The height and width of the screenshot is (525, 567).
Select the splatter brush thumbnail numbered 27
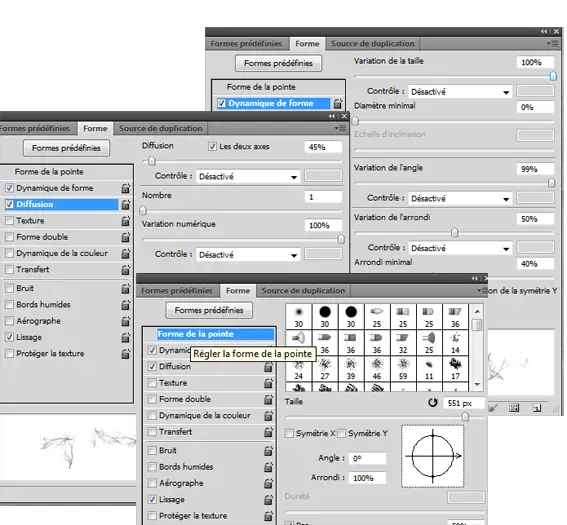325,369
